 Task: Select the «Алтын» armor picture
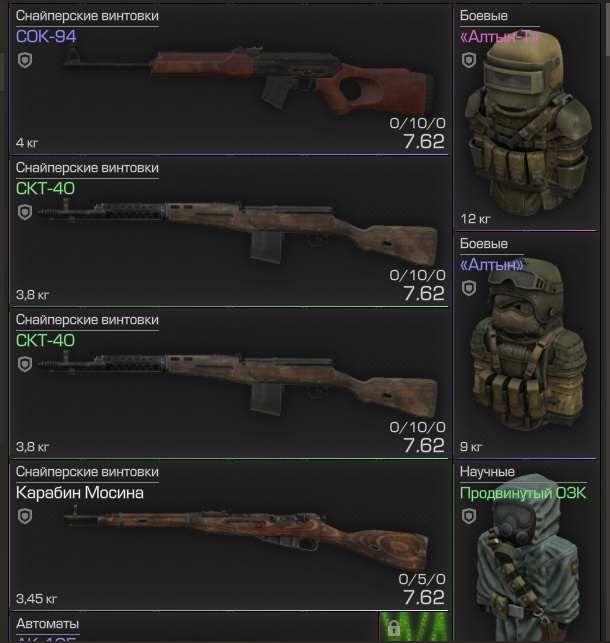pos(528,344)
